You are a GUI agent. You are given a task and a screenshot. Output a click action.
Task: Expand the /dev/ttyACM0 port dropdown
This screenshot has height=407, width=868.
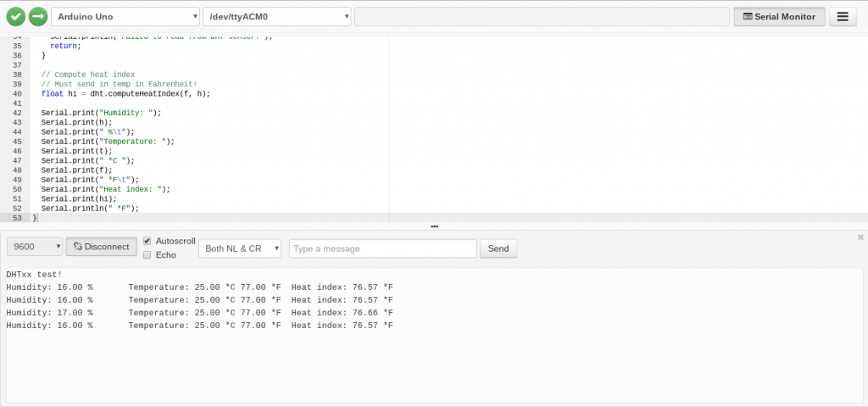click(x=276, y=16)
